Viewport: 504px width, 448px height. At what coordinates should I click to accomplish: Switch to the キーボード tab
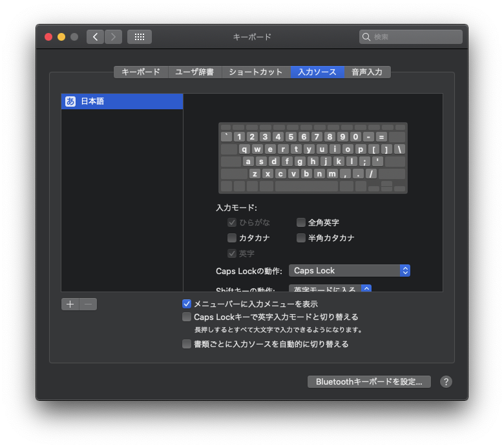141,72
